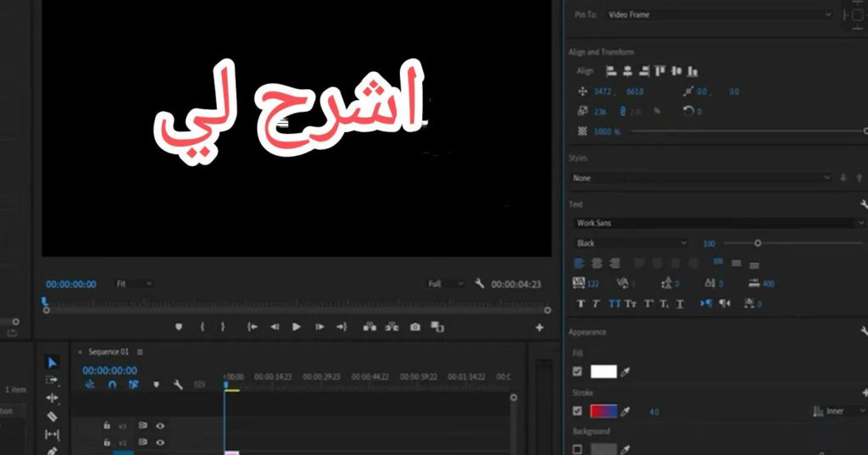Image resolution: width=868 pixels, height=455 pixels.
Task: Left align text paragraph
Action: point(579,264)
